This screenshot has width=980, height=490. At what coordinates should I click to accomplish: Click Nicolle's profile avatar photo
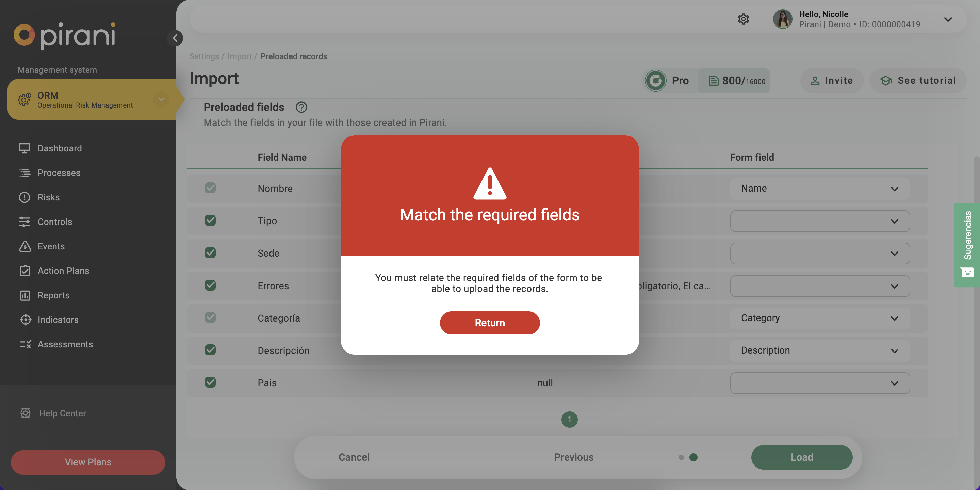coord(782,19)
